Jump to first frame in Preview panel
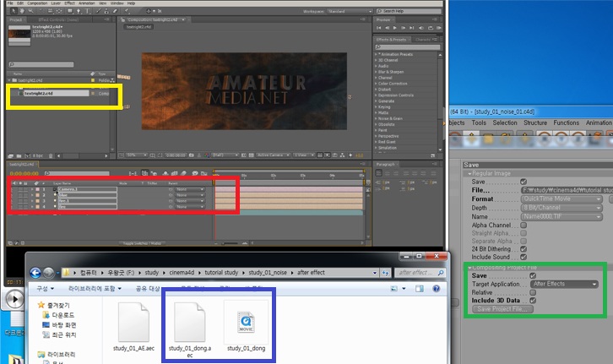Screen dimensions: 613x364 click(x=378, y=28)
